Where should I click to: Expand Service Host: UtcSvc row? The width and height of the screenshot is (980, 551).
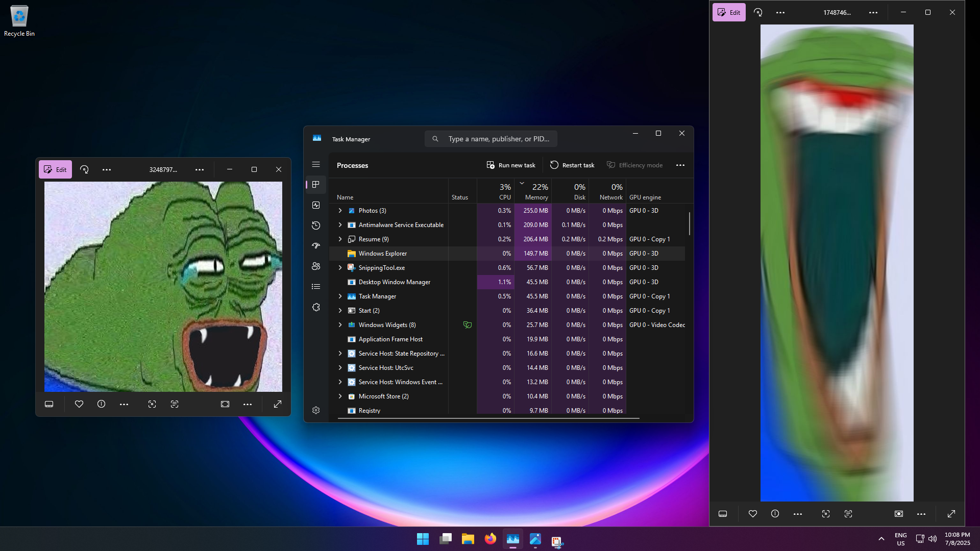340,368
